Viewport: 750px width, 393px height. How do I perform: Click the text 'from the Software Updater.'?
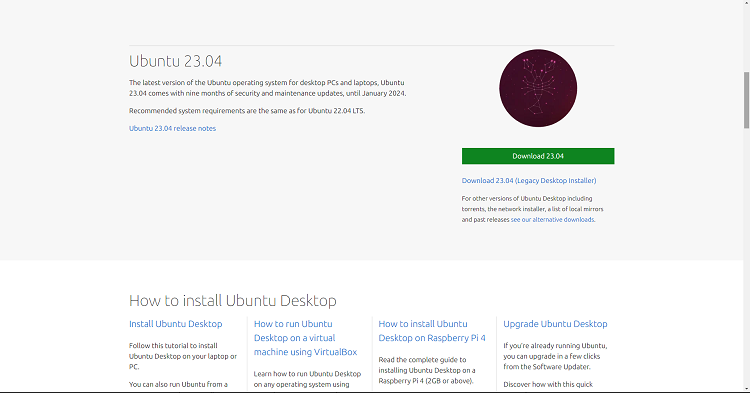click(547, 367)
